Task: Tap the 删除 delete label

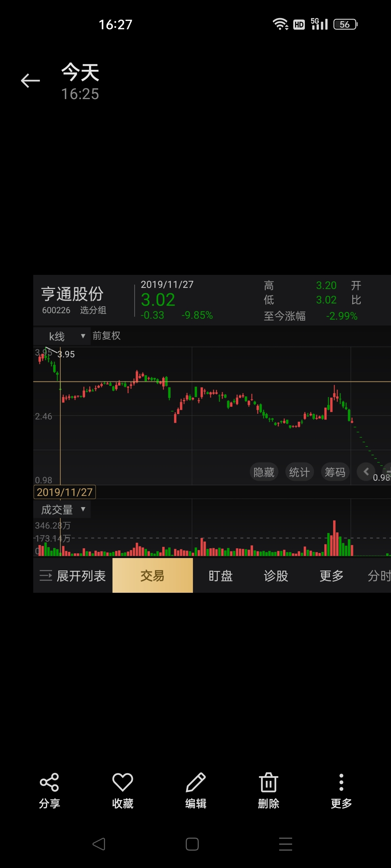Action: pyautogui.click(x=269, y=803)
